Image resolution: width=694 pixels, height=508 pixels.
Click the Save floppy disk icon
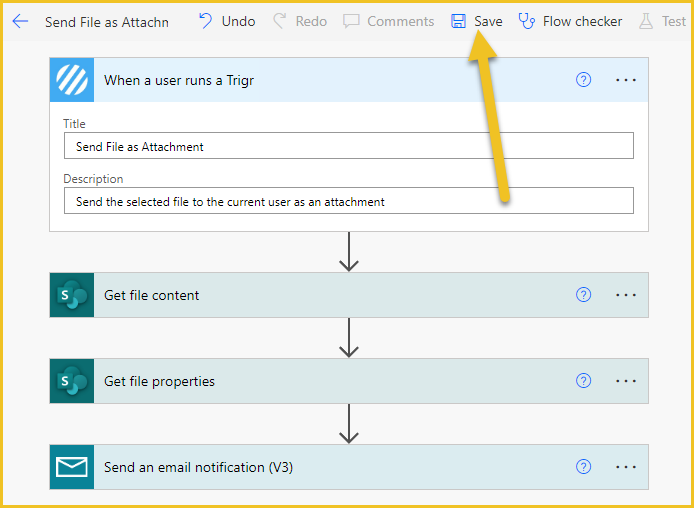pyautogui.click(x=459, y=21)
